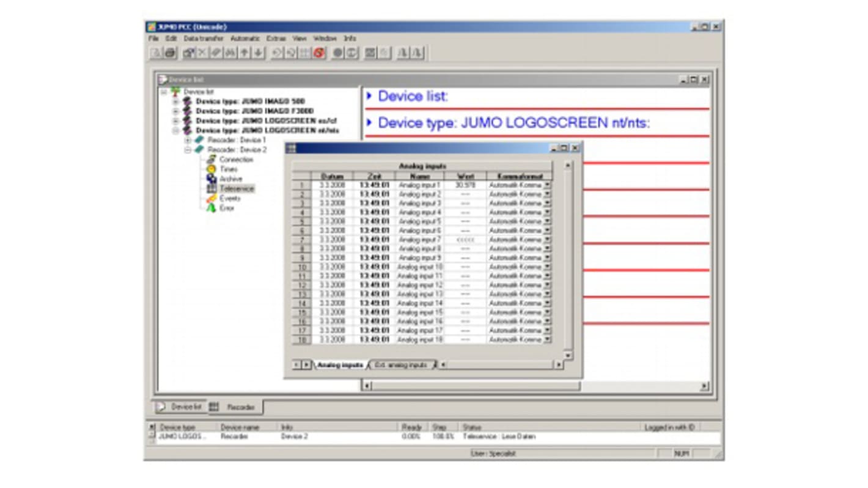
Task: Collapse the Recorder : Device 2 node
Action: click(188, 150)
